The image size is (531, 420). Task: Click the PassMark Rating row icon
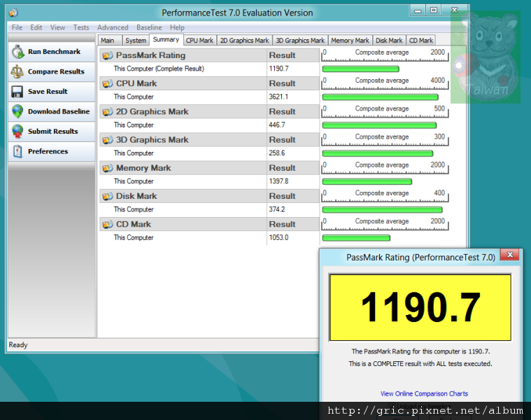(x=108, y=55)
